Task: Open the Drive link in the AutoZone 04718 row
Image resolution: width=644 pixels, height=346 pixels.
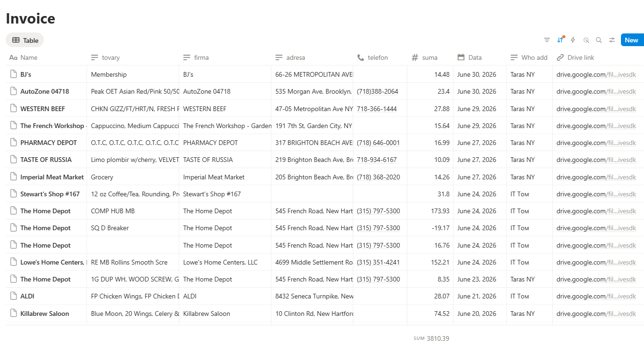Action: tap(596, 91)
